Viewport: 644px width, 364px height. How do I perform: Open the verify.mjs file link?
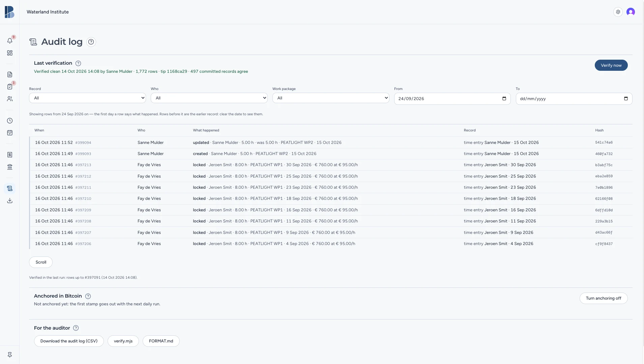pyautogui.click(x=123, y=341)
